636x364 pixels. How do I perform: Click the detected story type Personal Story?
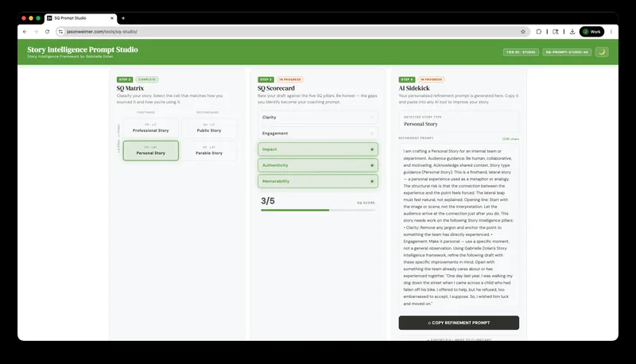tap(421, 124)
